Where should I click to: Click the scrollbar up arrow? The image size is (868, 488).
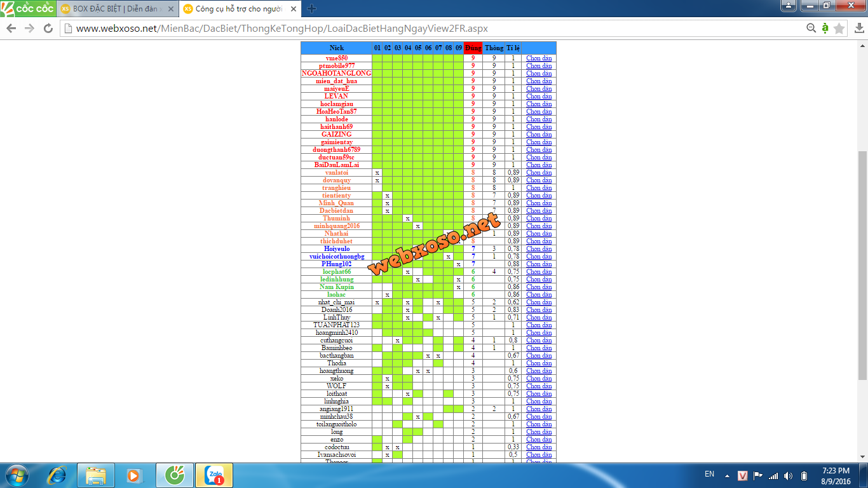tap(862, 45)
